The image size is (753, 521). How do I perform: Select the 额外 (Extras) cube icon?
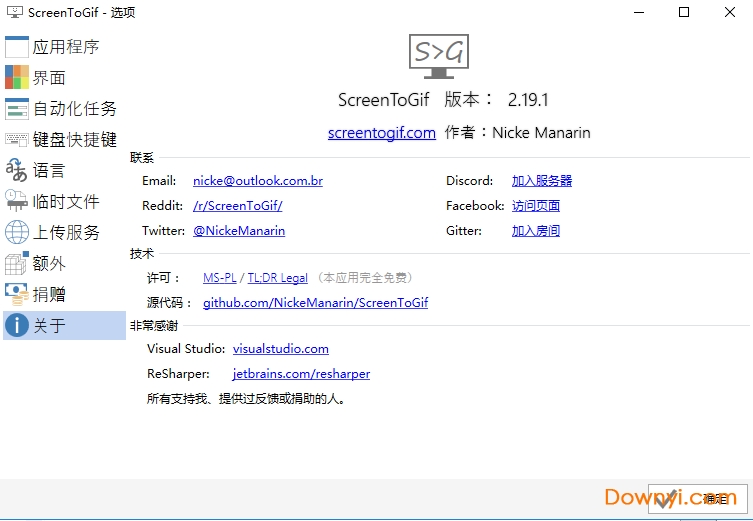[x=17, y=263]
